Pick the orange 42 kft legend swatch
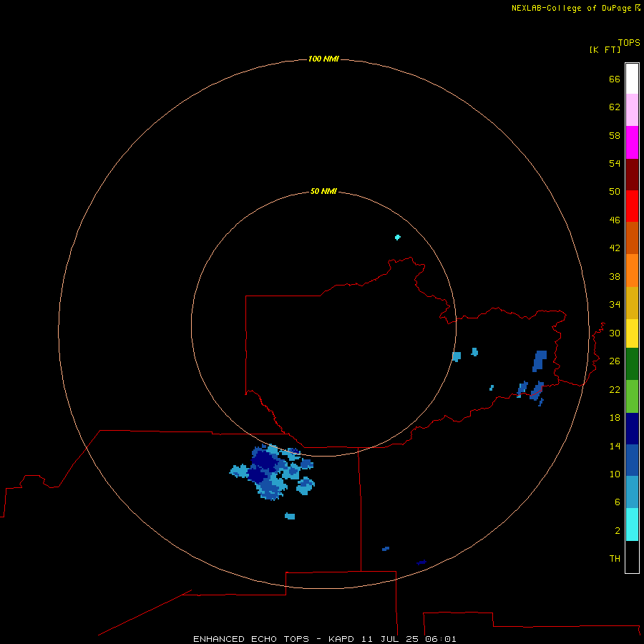The width and height of the screenshot is (644, 644). tap(632, 270)
